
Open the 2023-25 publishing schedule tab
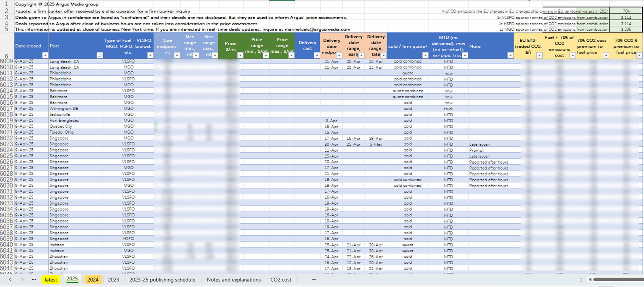pos(162,280)
